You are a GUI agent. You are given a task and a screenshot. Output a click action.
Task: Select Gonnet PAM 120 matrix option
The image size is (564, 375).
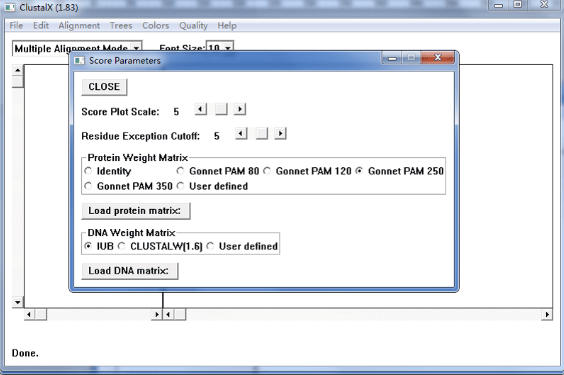tap(307, 171)
